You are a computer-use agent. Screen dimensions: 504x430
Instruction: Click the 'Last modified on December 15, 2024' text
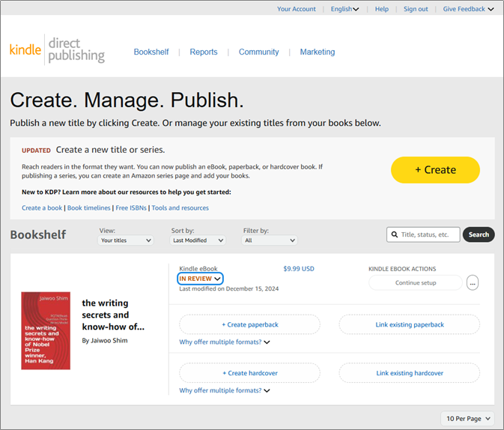[x=229, y=288]
